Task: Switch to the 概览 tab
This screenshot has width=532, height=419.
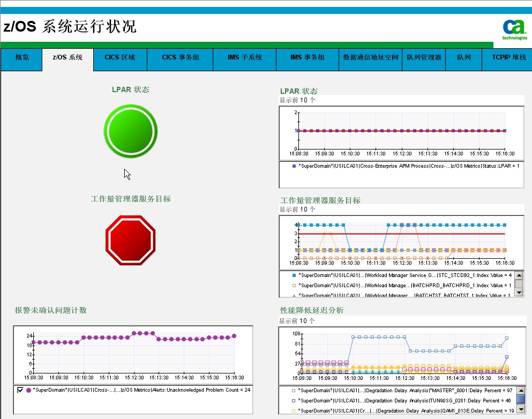Action: click(22, 57)
